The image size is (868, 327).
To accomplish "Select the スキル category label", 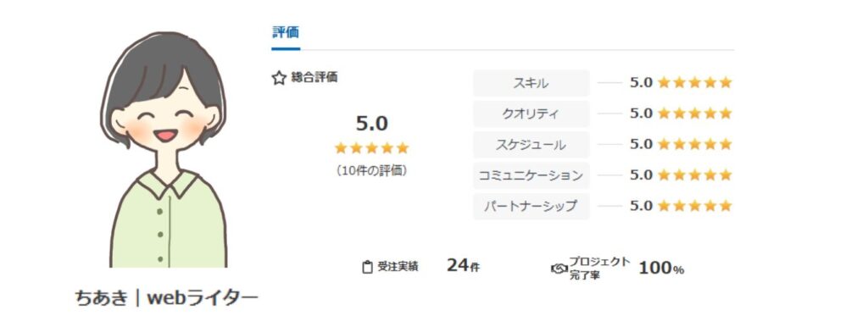I will coord(531,83).
